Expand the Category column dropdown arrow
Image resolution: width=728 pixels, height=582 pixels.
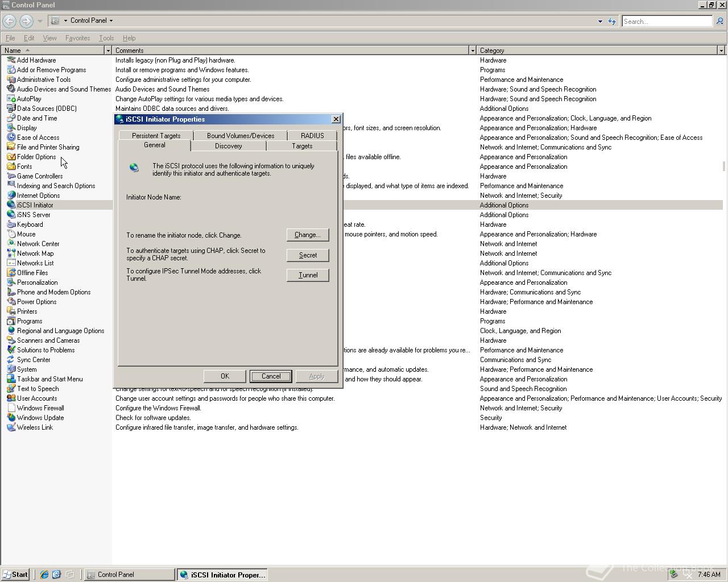click(721, 51)
